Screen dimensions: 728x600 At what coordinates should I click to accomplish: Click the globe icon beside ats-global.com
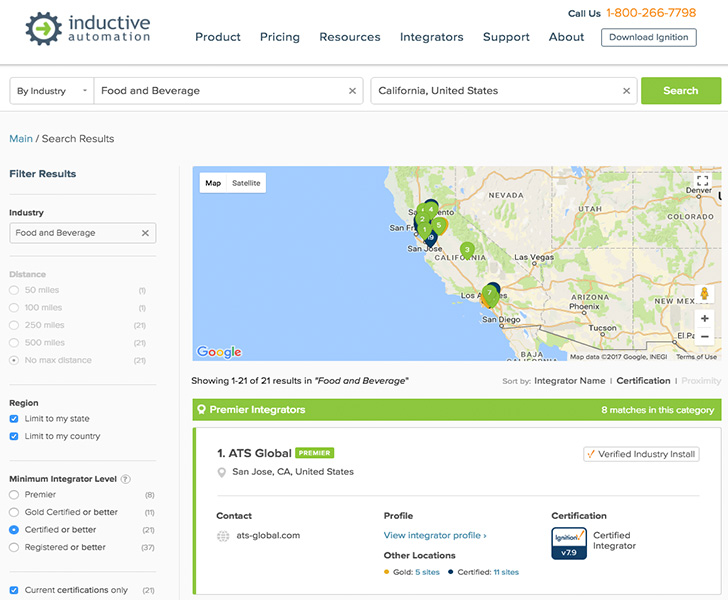click(223, 536)
